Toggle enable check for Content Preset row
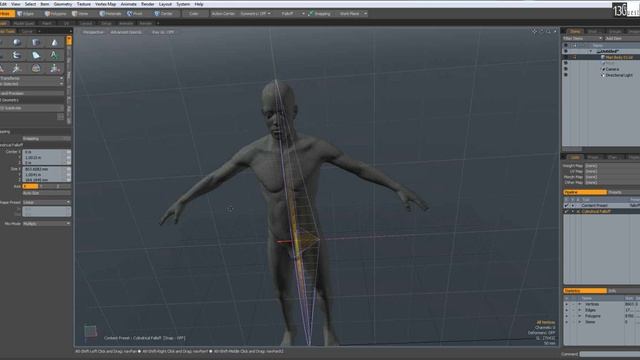 click(566, 205)
